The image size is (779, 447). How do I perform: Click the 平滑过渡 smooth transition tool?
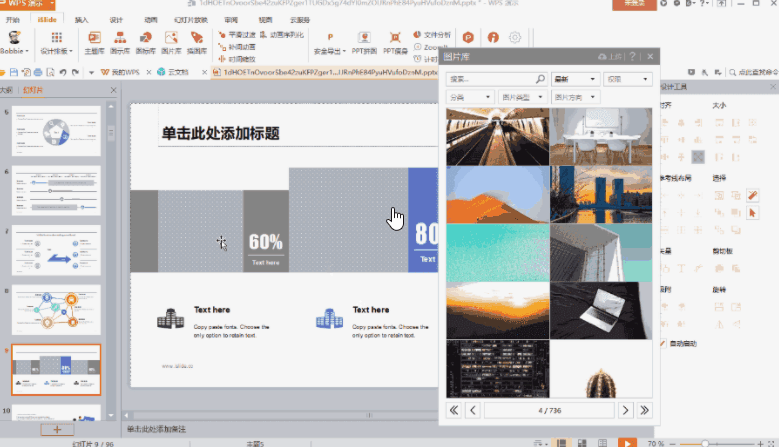click(x=237, y=35)
